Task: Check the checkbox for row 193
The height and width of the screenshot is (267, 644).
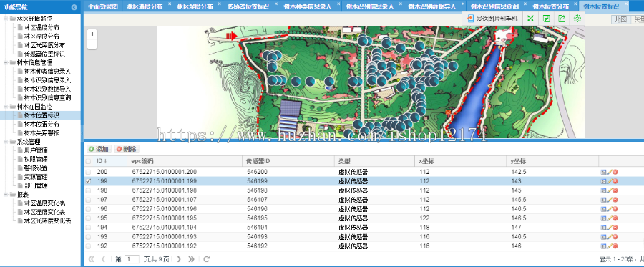Action: 88,237
